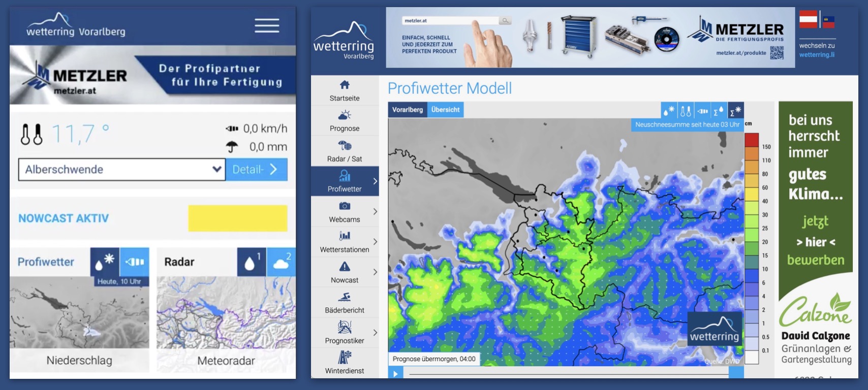Image resolution: width=868 pixels, height=390 pixels.
Task: Click the Radar card title in mobile view
Action: point(179,262)
